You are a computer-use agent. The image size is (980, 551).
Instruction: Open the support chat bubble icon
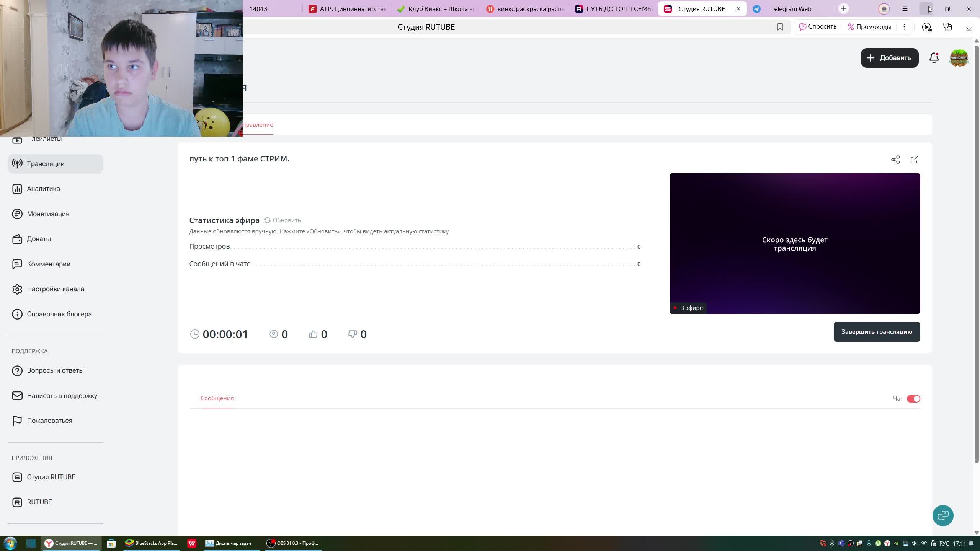point(942,515)
